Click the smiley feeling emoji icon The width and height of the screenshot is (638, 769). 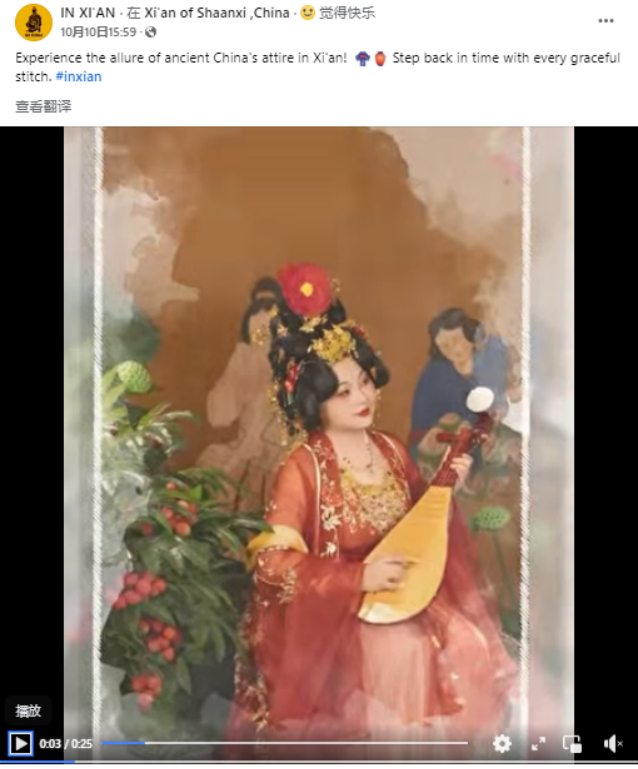(307, 12)
